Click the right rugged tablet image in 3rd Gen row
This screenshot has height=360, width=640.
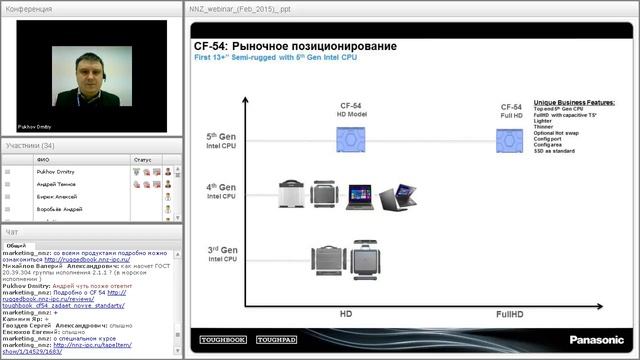pyautogui.click(x=365, y=260)
